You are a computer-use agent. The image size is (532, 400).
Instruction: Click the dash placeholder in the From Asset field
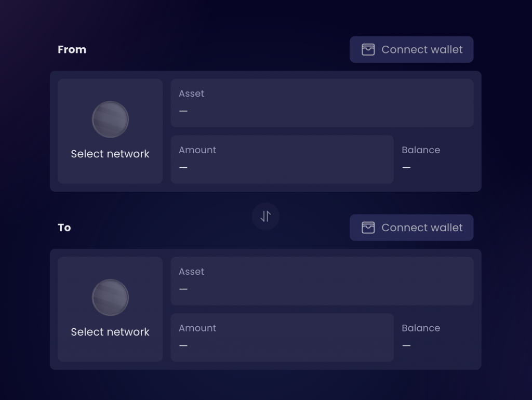click(183, 110)
